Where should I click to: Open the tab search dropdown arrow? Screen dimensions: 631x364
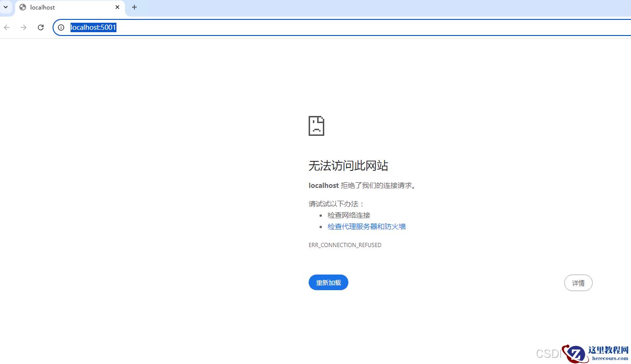pyautogui.click(x=6, y=7)
